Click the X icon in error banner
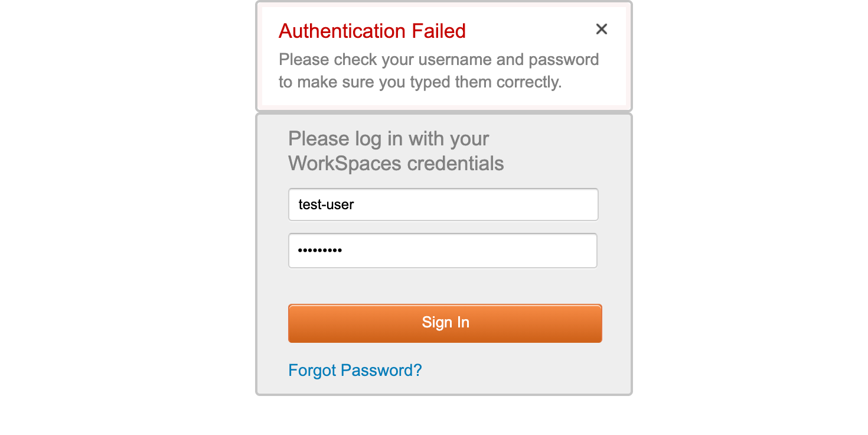Viewport: 868px width, 435px height. click(x=601, y=29)
